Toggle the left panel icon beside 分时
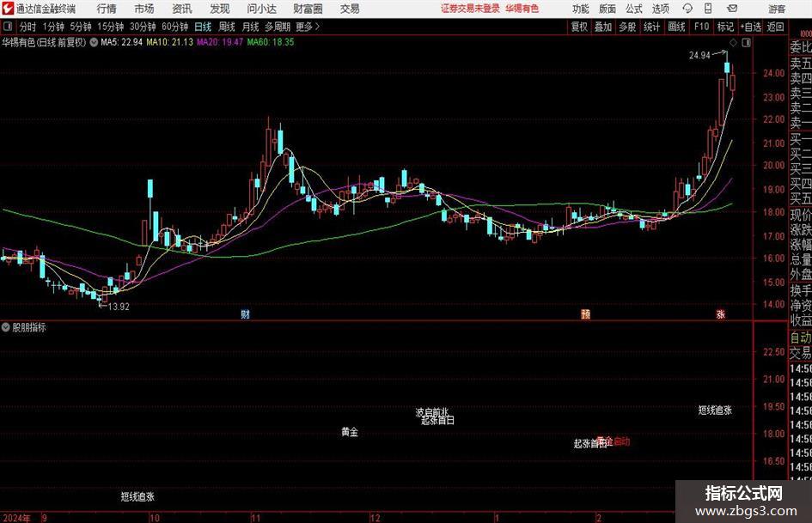812x523 pixels. click(x=8, y=27)
